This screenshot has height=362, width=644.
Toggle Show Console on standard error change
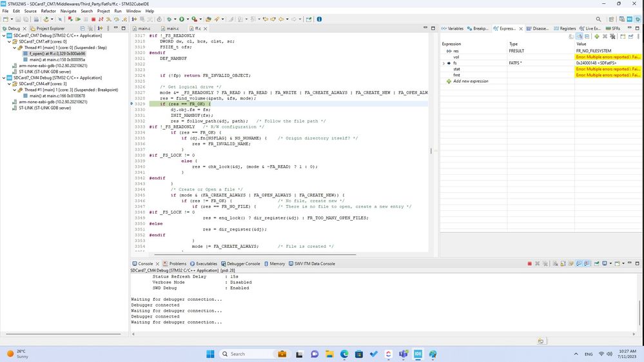pyautogui.click(x=587, y=263)
